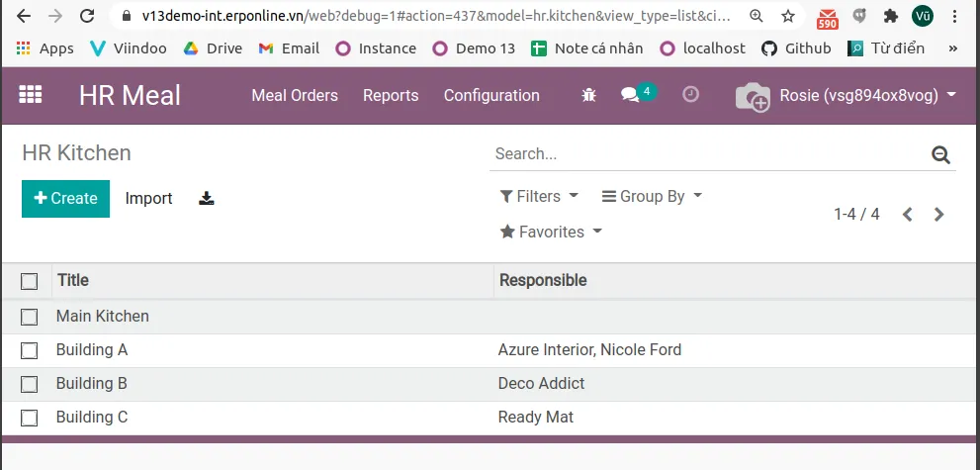Open the Meal Orders menu

295,96
